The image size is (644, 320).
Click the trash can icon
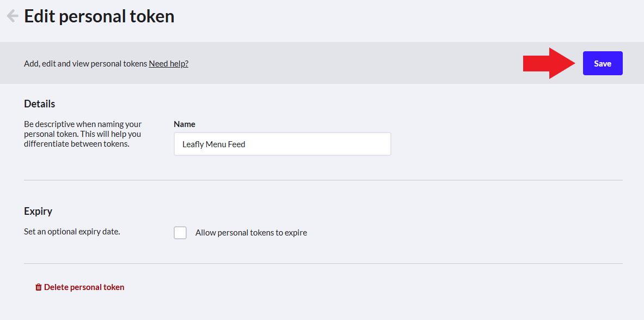[38, 287]
